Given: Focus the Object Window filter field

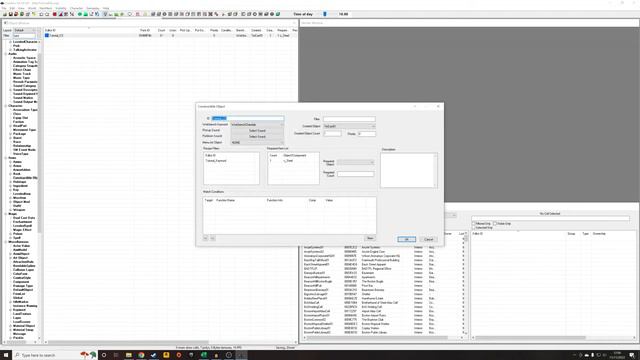Looking at the screenshot, I should point(24,36).
